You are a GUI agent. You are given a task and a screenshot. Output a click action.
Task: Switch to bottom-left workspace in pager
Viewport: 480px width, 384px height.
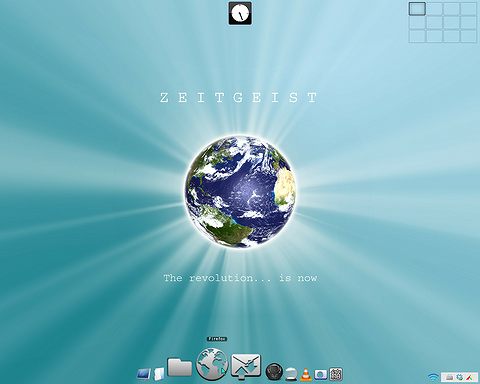pos(417,36)
